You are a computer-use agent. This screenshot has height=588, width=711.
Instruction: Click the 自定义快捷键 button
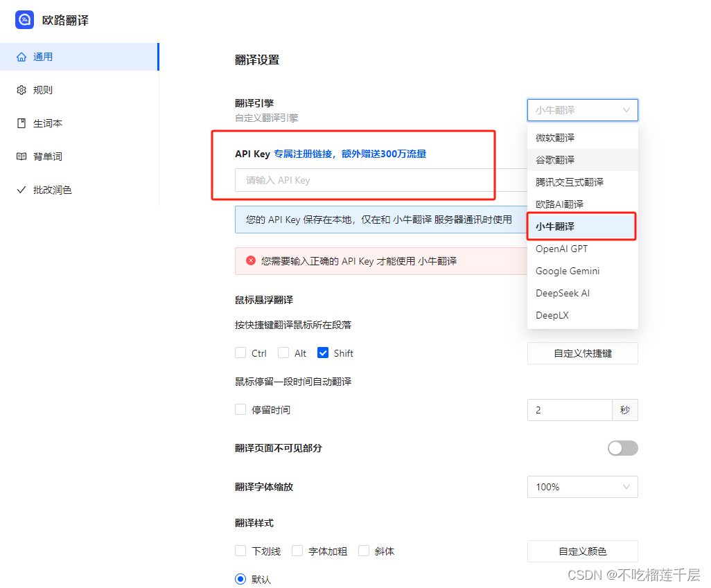pyautogui.click(x=582, y=353)
